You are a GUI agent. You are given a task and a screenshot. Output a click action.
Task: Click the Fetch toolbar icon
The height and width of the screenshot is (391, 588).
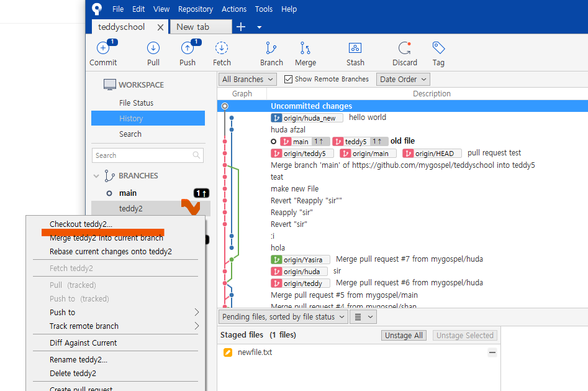tap(222, 48)
